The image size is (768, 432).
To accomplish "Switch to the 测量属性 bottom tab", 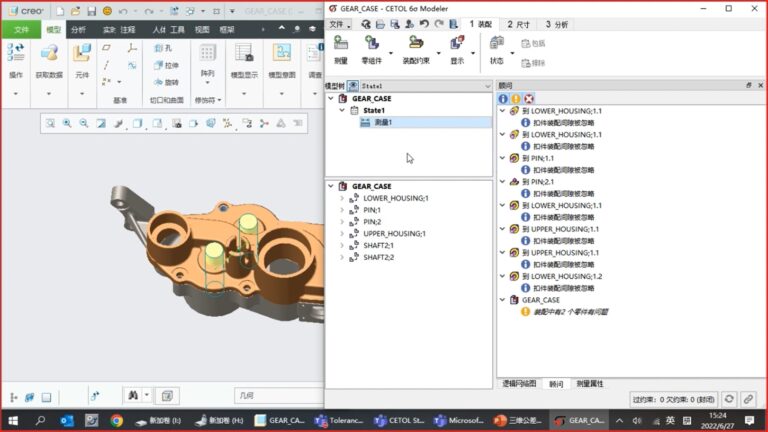I will [x=590, y=384].
